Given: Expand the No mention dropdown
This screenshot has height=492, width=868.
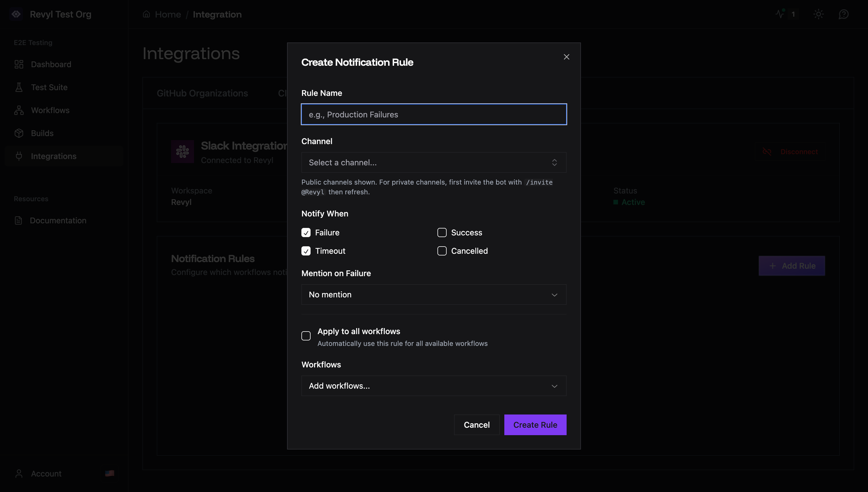Looking at the screenshot, I should pos(433,294).
